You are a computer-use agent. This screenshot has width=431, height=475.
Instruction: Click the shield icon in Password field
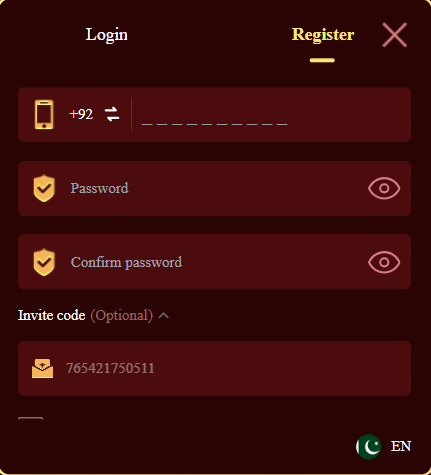pos(44,188)
